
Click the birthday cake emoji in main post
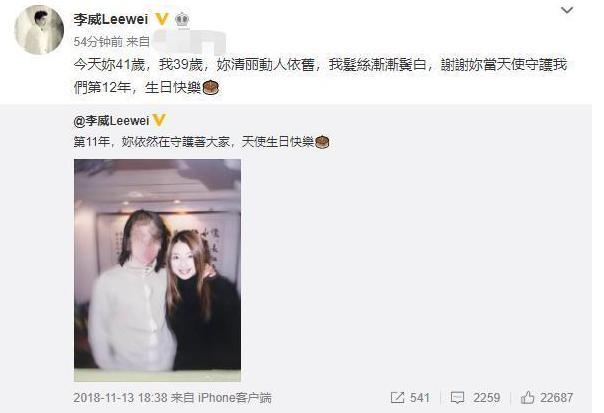[x=211, y=87]
